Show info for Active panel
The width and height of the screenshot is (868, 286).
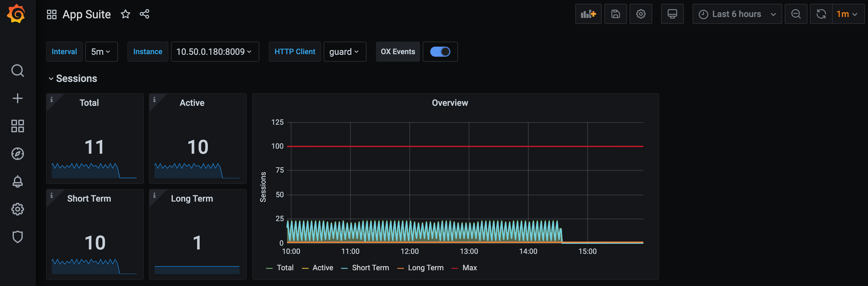tap(154, 99)
